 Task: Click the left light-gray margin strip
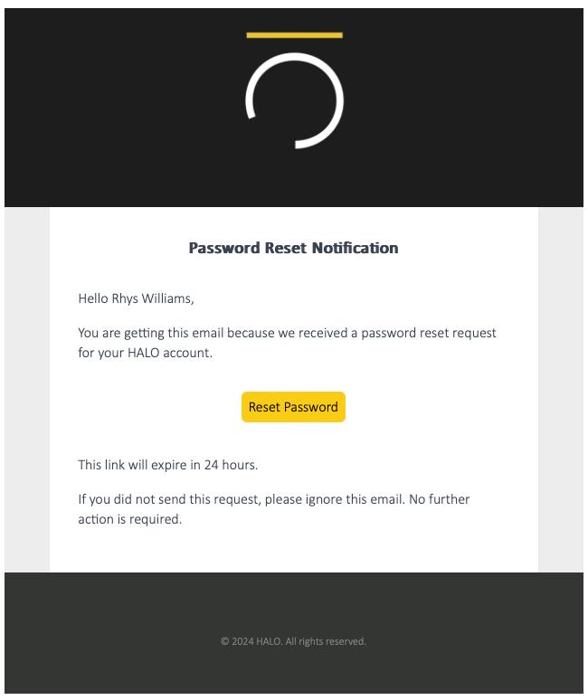point(26,389)
